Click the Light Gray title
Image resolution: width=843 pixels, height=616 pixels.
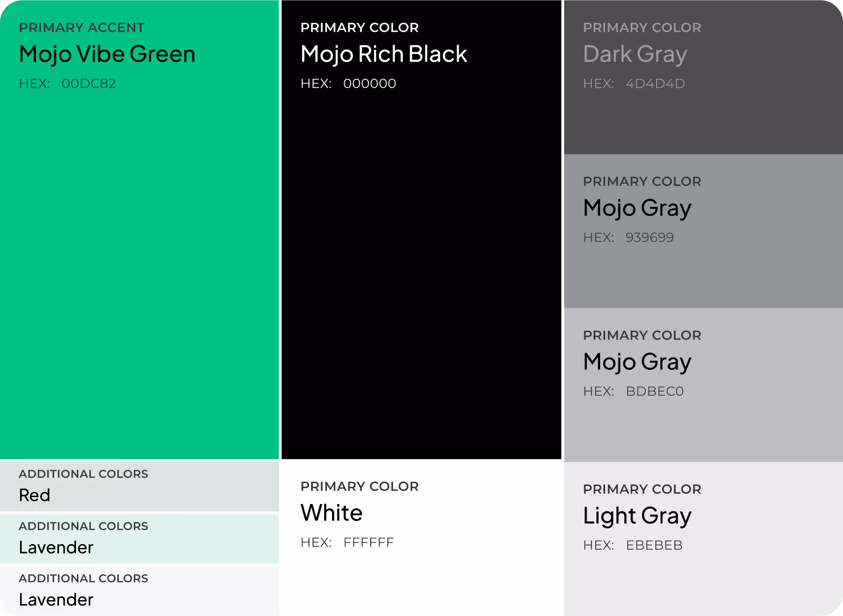pyautogui.click(x=637, y=516)
